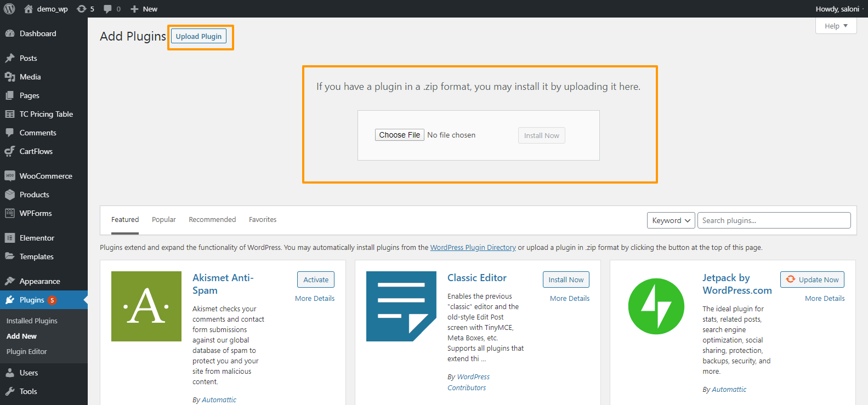Click the Posts pushpin icon
Viewport: 868px width, 405px height.
pyautogui.click(x=10, y=58)
